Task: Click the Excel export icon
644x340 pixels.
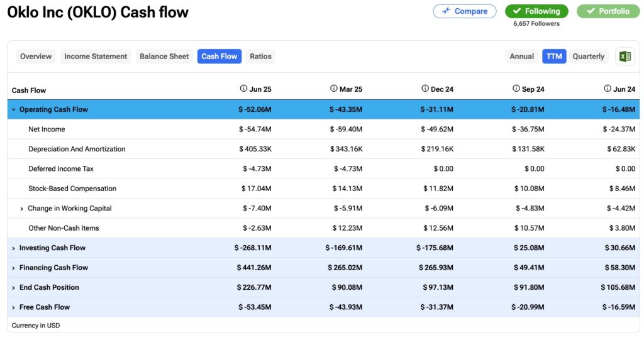Action: coord(625,57)
